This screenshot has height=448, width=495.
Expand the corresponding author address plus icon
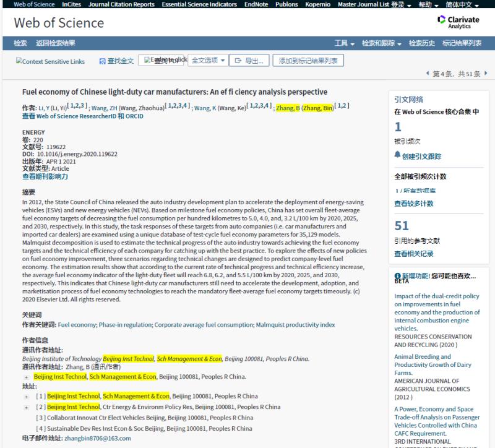(26, 377)
